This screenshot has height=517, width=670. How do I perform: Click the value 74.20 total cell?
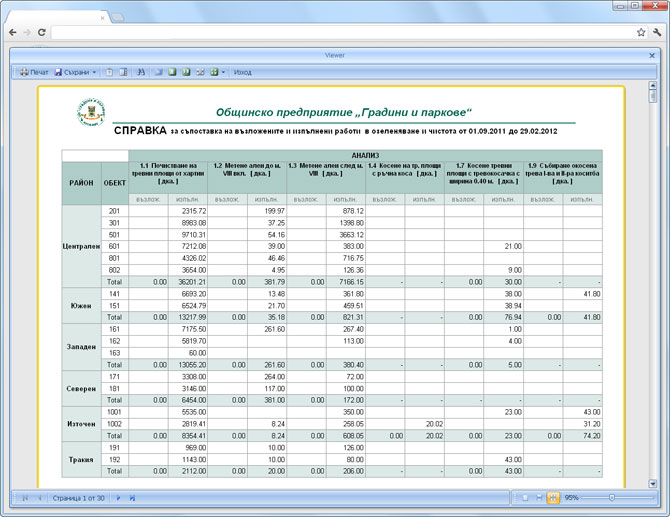pos(582,436)
